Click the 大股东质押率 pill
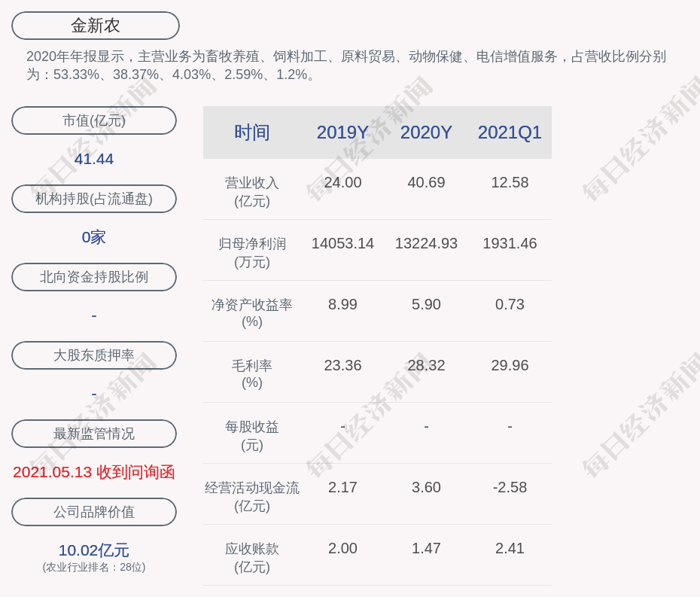 pyautogui.click(x=94, y=355)
